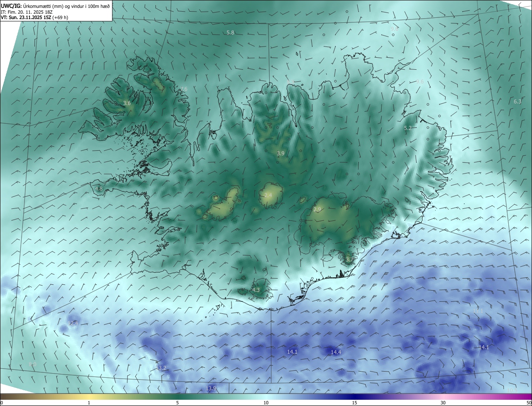
Task: Select the 50 tick on the color scale
Action: click(529, 403)
